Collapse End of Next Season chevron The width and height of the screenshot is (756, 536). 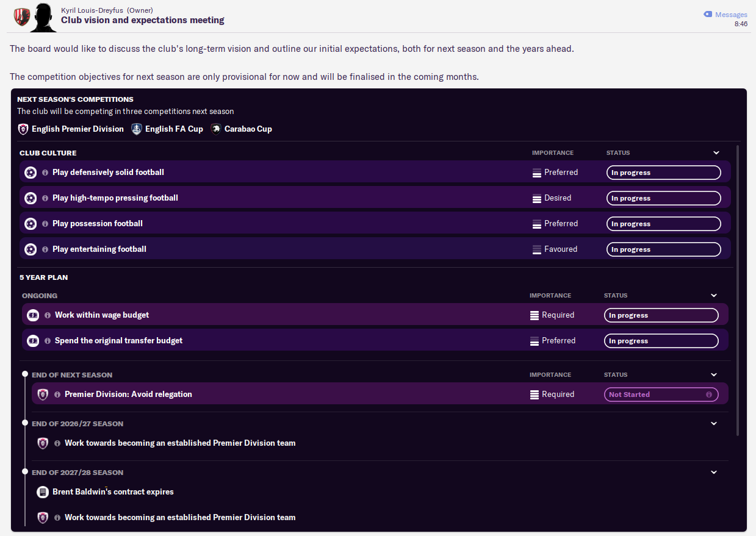(714, 375)
